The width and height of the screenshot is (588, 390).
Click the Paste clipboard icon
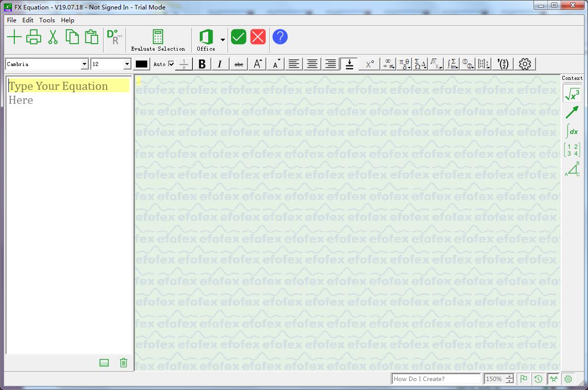click(x=92, y=37)
